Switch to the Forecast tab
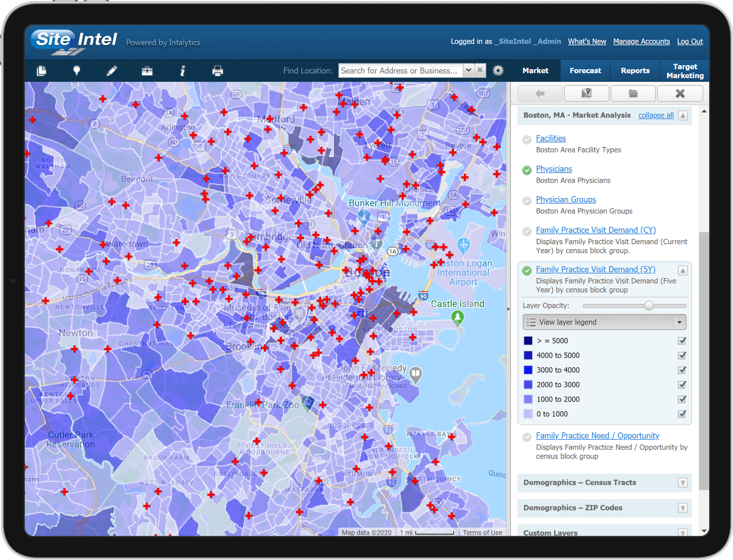This screenshot has height=560, width=733. [585, 71]
